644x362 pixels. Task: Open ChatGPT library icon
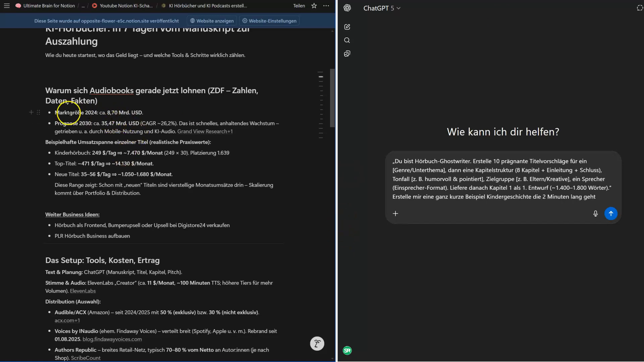click(x=347, y=54)
